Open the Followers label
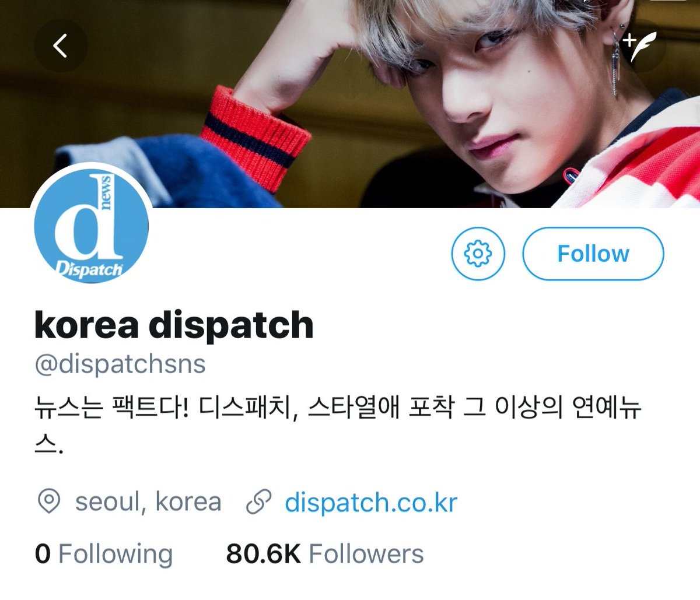Viewport: 700px width, 600px height. [366, 553]
